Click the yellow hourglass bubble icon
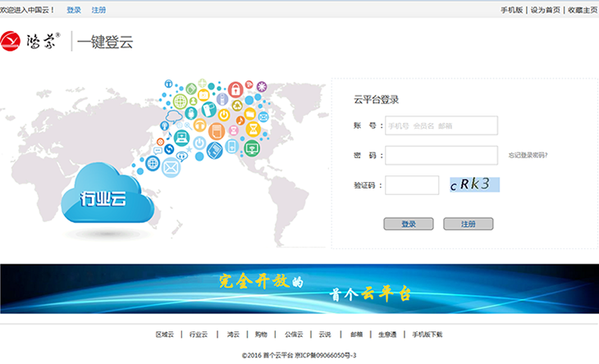Screen dimensions: 599x364 tap(254, 130)
